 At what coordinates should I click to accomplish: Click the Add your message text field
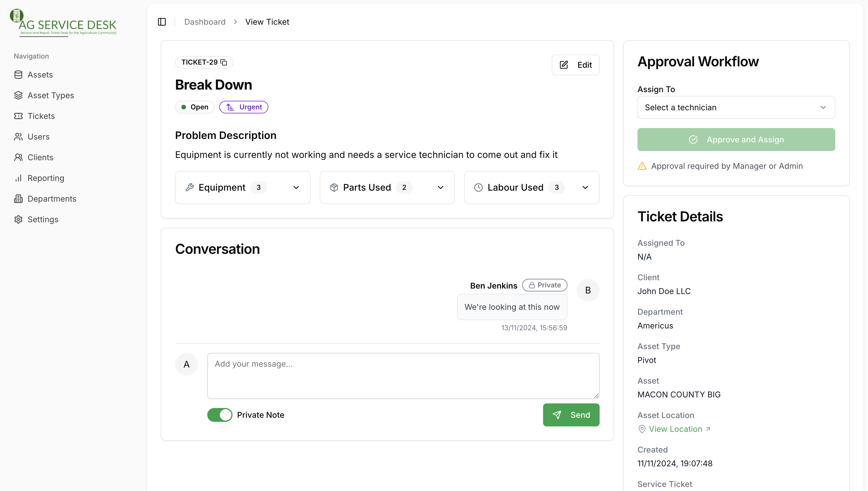[x=403, y=375]
